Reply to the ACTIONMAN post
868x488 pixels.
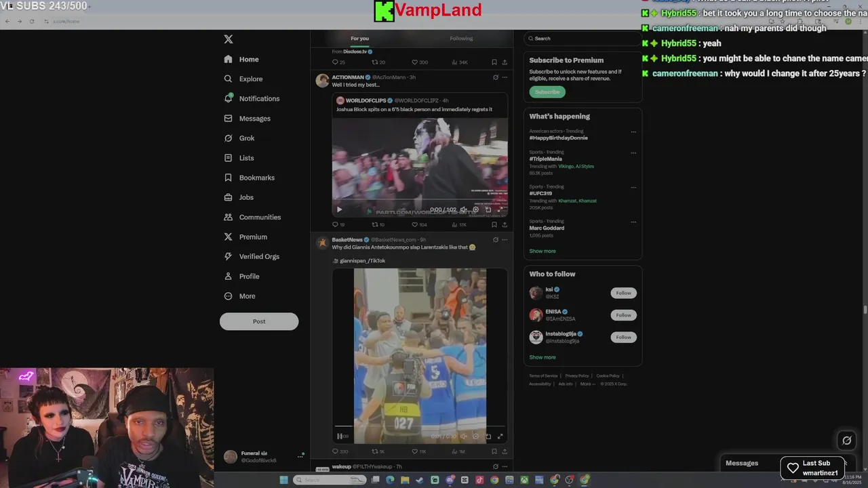[x=335, y=224]
